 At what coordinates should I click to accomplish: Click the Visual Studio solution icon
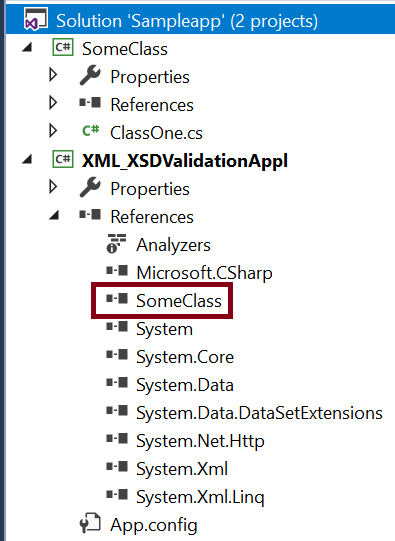pos(35,19)
